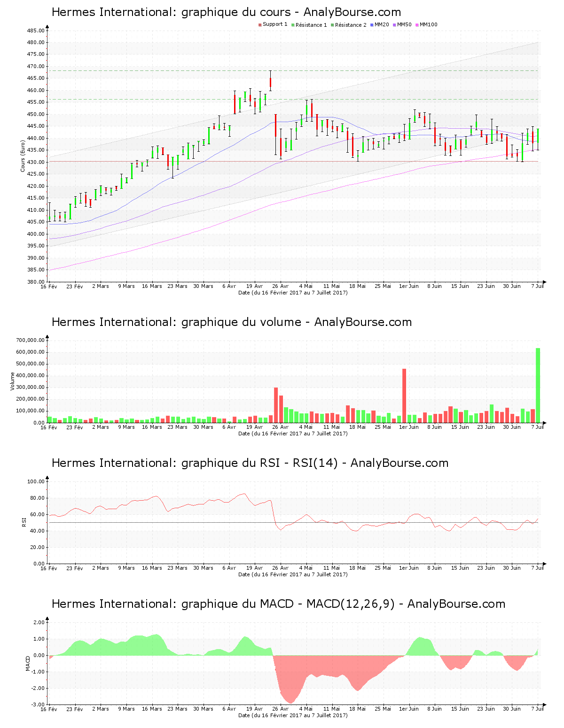The height and width of the screenshot is (728, 564).
Task: Click the 'graphique du volume' chart title
Action: pos(232,322)
